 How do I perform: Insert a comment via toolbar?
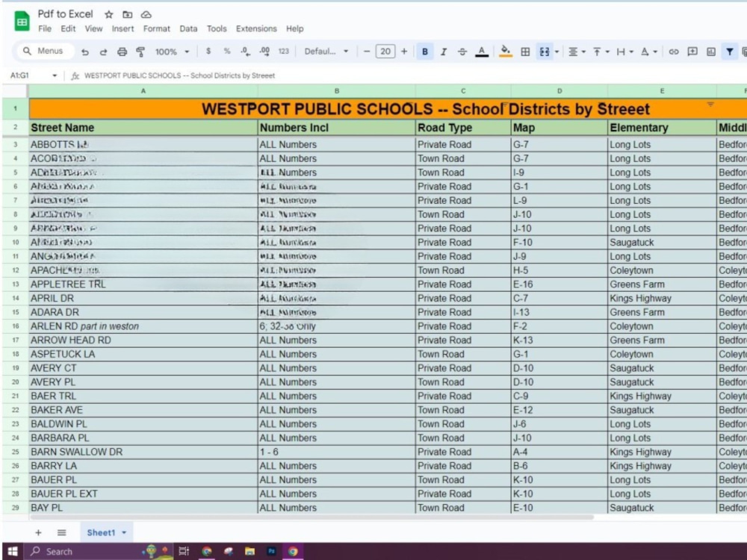(692, 52)
